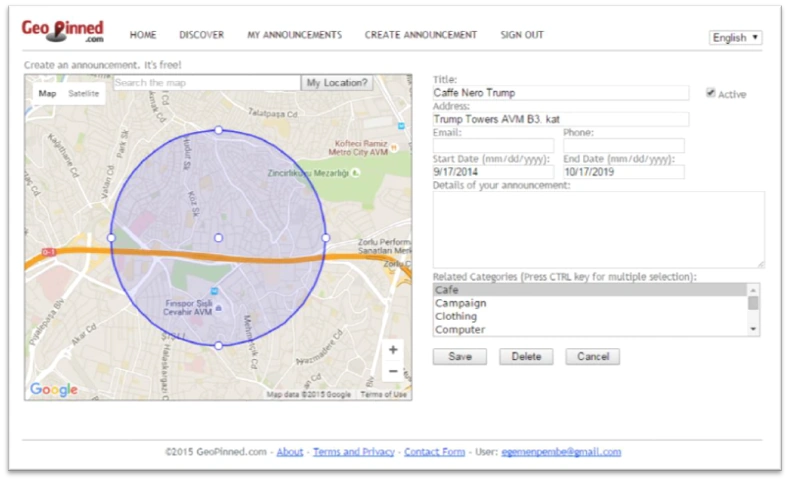Click the Google logo on the map
789x481 pixels.
coord(54,389)
